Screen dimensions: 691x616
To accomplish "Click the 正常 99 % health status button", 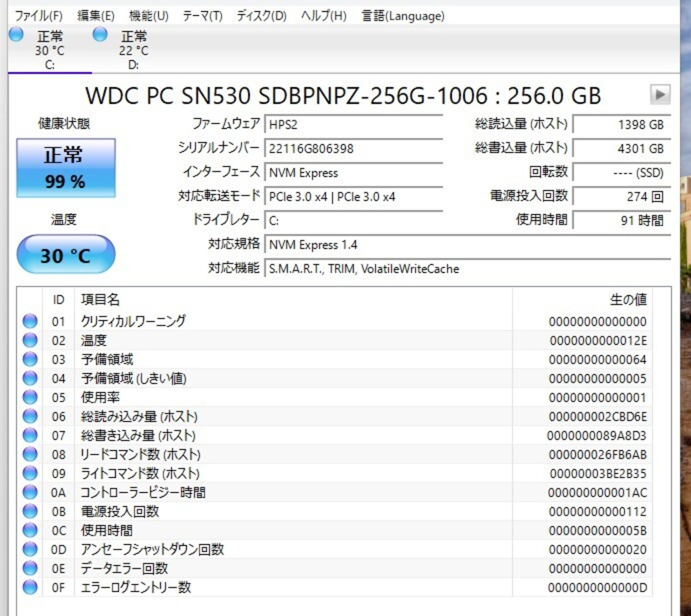I will pos(65,168).
